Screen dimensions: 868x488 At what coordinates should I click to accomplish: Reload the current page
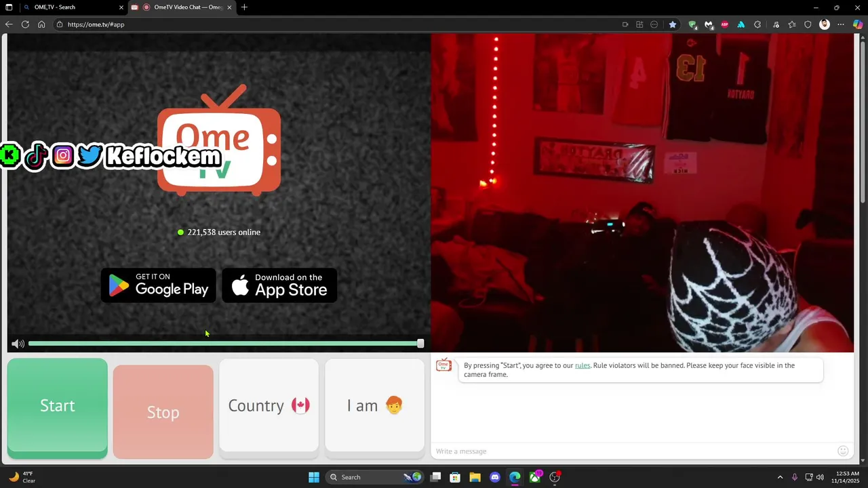tap(25, 24)
